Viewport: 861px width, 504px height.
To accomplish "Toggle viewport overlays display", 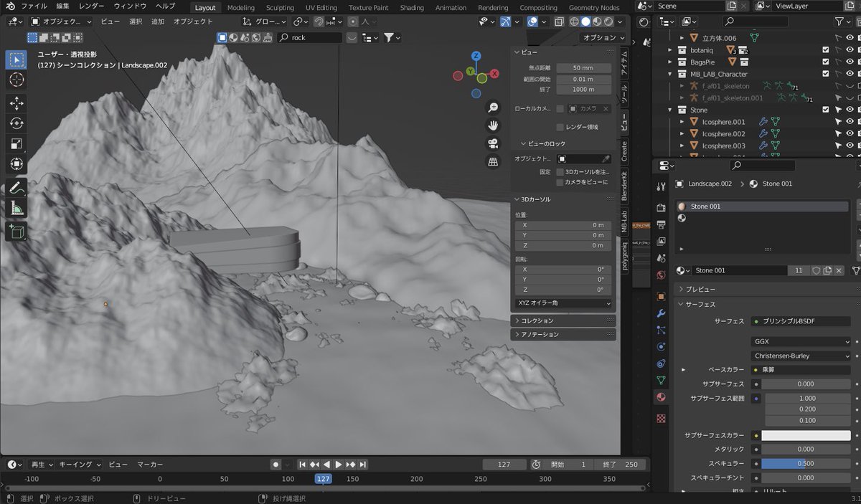I will tap(532, 22).
